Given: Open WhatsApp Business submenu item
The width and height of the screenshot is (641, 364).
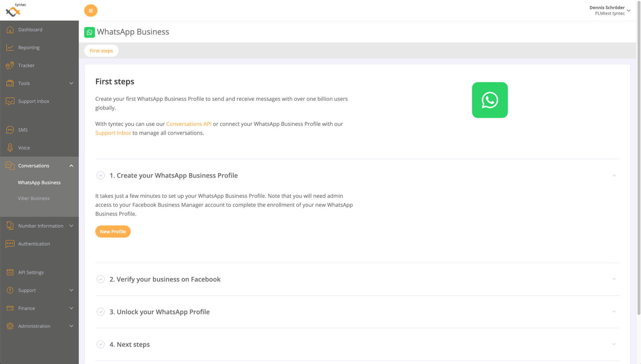Looking at the screenshot, I should click(39, 182).
